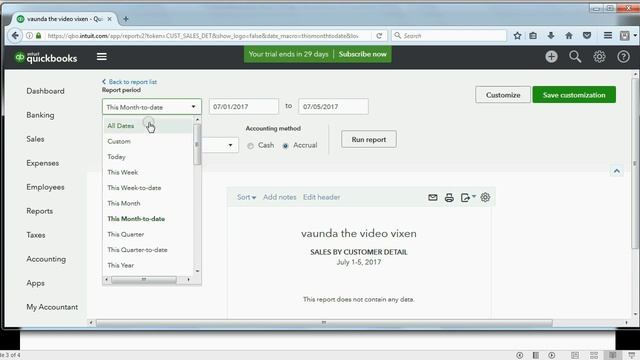Click the Customize button

tap(503, 95)
